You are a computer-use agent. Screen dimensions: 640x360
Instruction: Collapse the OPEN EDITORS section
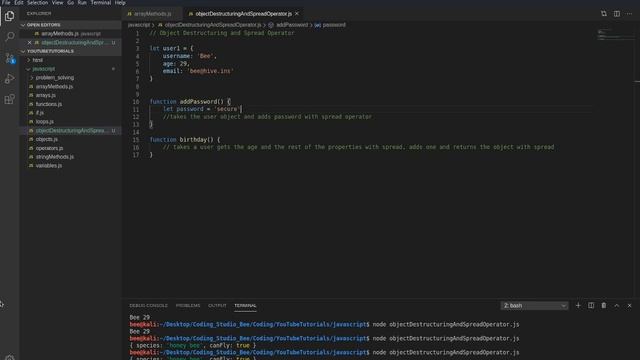pos(43,25)
